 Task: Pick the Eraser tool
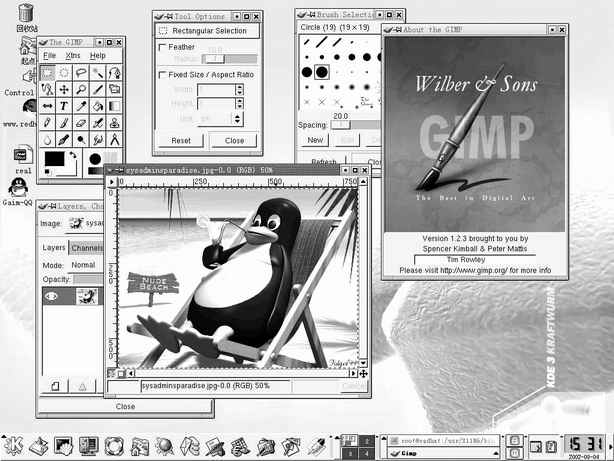(80, 123)
